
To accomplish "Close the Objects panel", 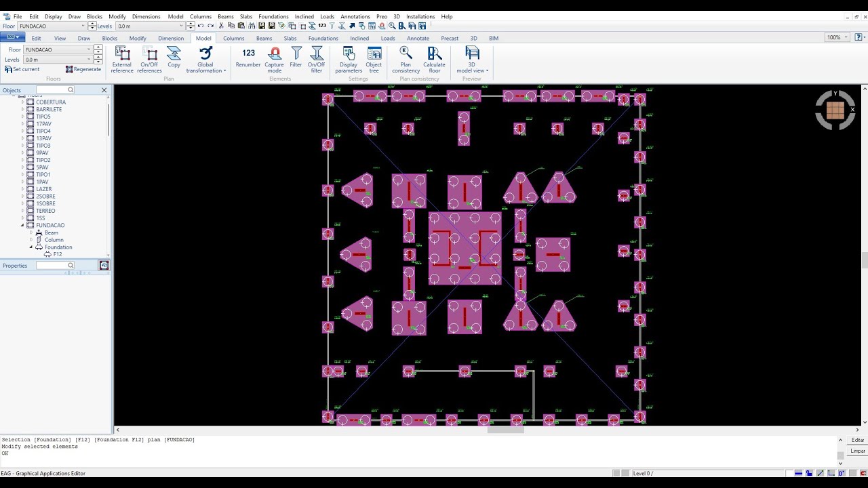I will (104, 90).
